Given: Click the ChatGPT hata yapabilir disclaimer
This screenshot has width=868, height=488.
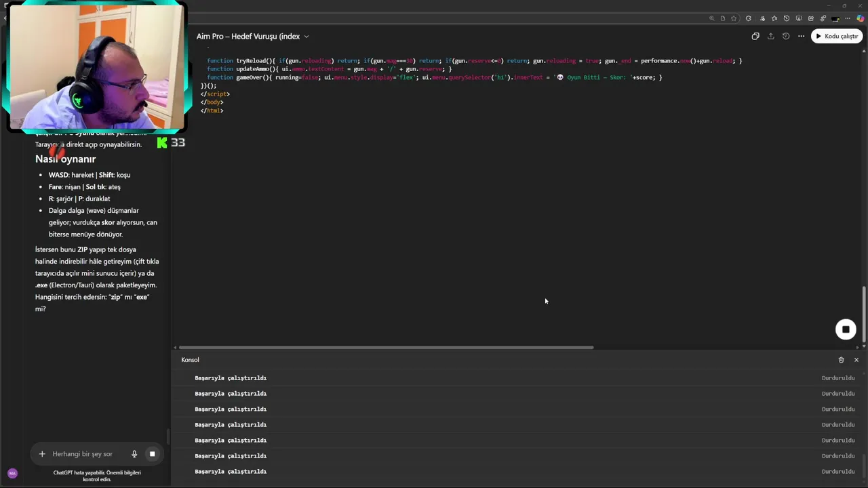Looking at the screenshot, I should [97, 476].
